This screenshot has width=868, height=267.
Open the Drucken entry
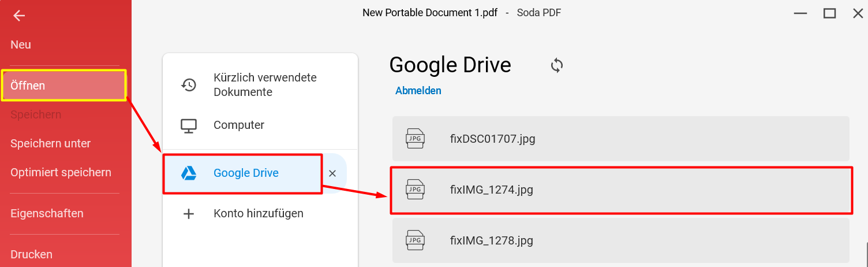pos(31,254)
